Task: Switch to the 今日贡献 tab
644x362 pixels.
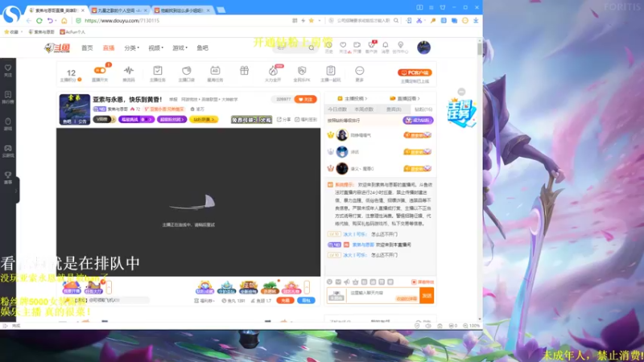Action: [x=337, y=109]
